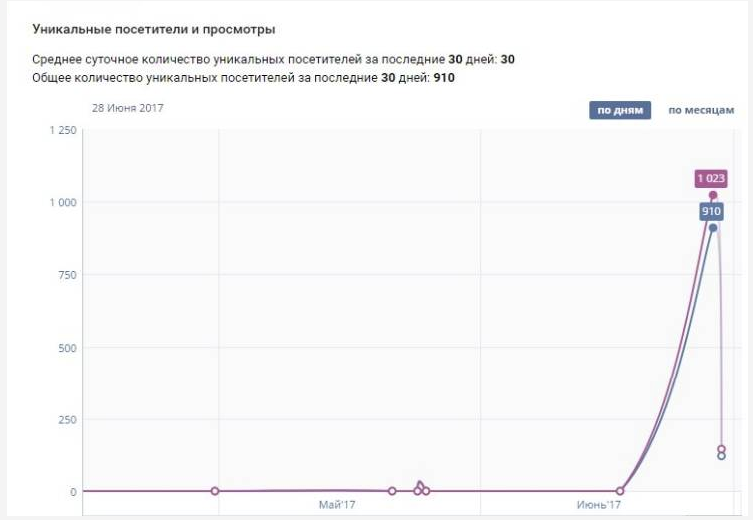Click the Июнь'17 axis label
The width and height of the screenshot is (753, 520).
pos(600,505)
